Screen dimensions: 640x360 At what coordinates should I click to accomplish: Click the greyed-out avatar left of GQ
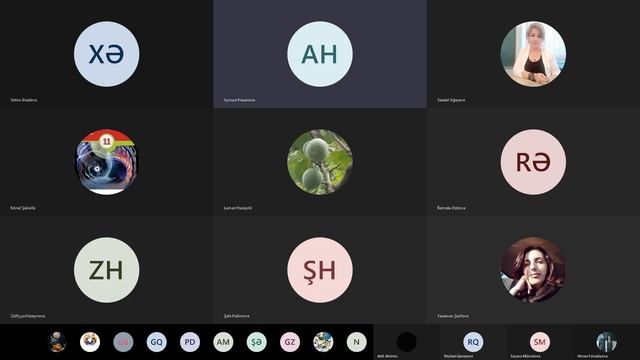[x=123, y=342]
